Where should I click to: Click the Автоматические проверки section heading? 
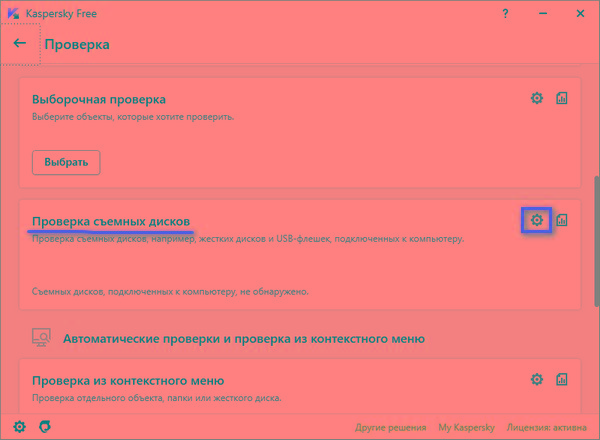pyautogui.click(x=244, y=339)
